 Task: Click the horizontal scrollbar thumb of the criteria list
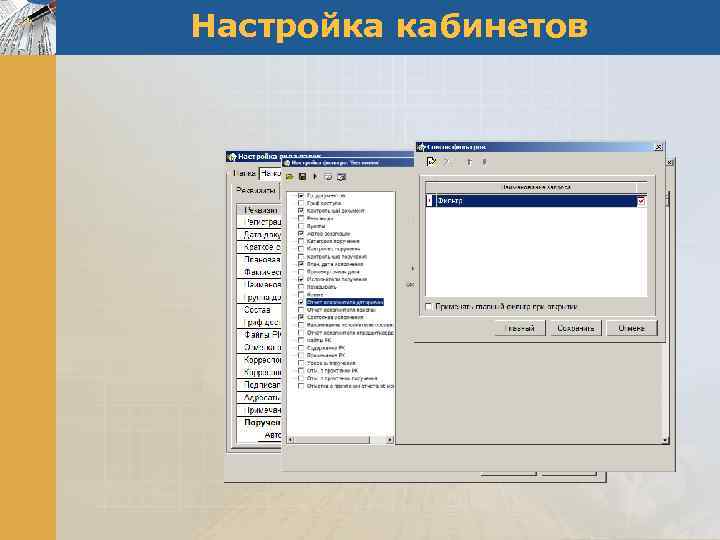(331, 440)
